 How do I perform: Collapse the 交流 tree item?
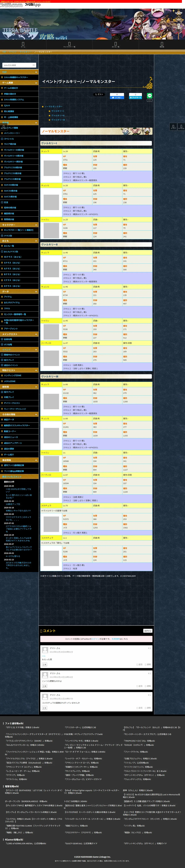click(2, 203)
